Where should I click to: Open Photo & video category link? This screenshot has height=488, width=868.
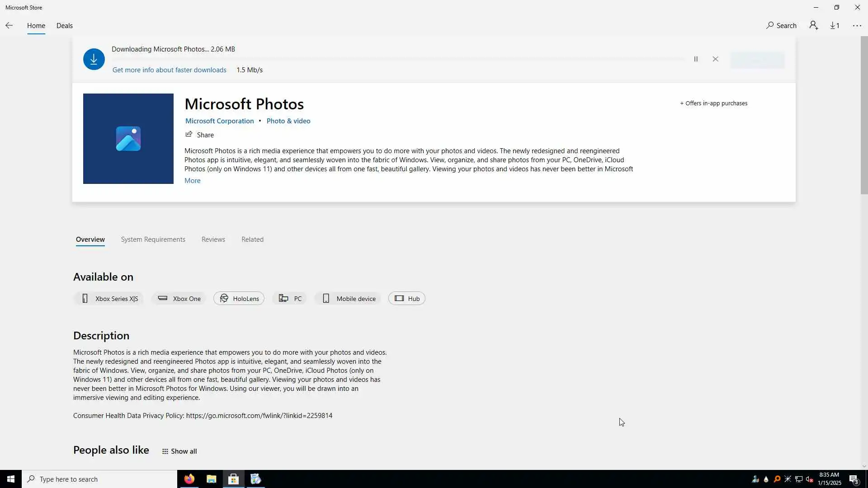click(x=288, y=121)
